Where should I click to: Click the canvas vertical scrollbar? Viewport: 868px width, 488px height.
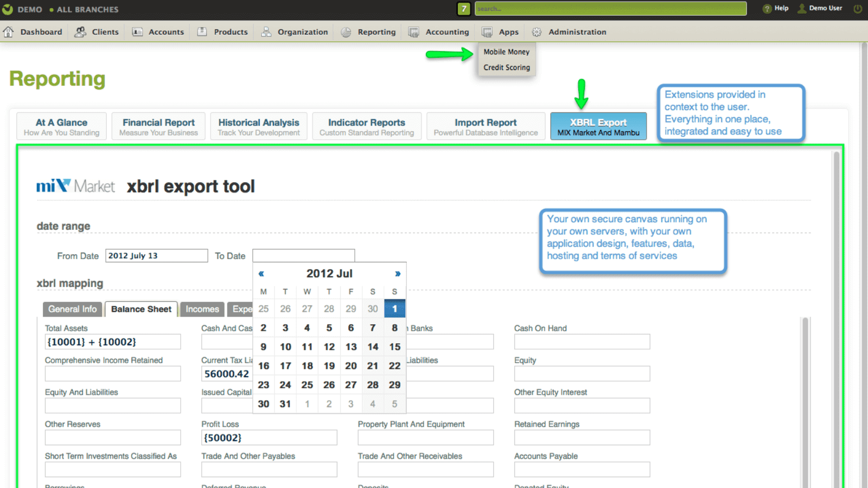pyautogui.click(x=836, y=320)
